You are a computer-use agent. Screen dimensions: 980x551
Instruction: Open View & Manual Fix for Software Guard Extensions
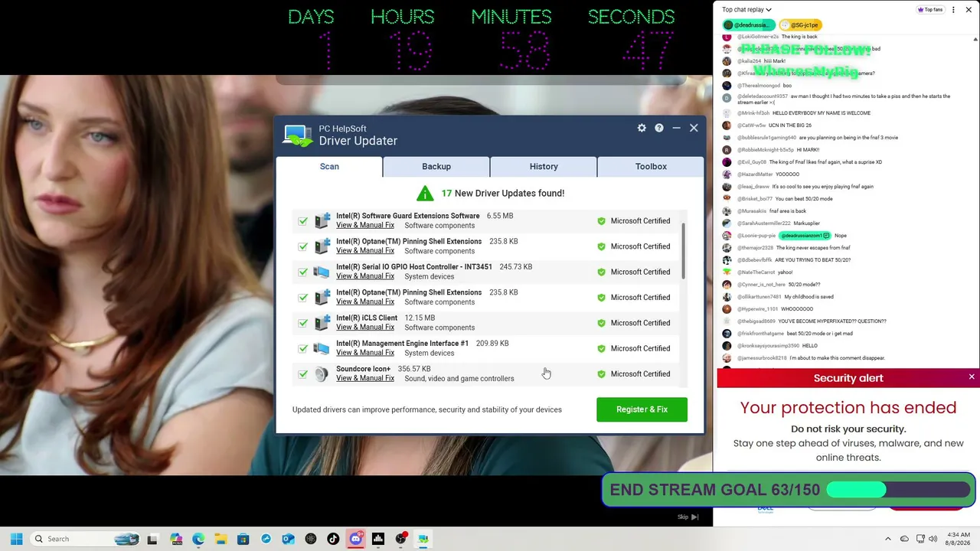tap(365, 225)
